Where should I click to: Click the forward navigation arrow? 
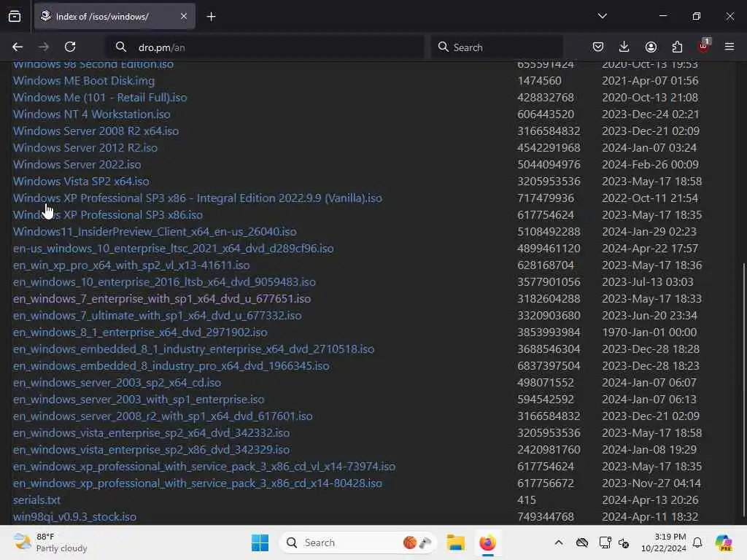coord(44,47)
